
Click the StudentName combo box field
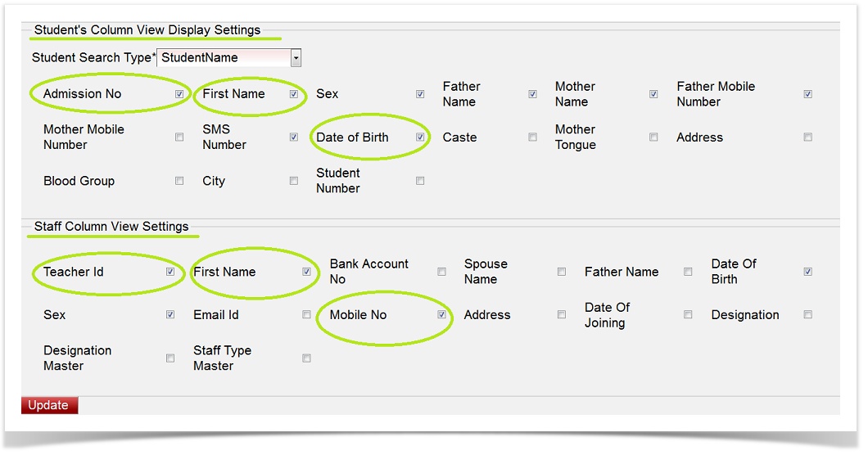[x=224, y=58]
